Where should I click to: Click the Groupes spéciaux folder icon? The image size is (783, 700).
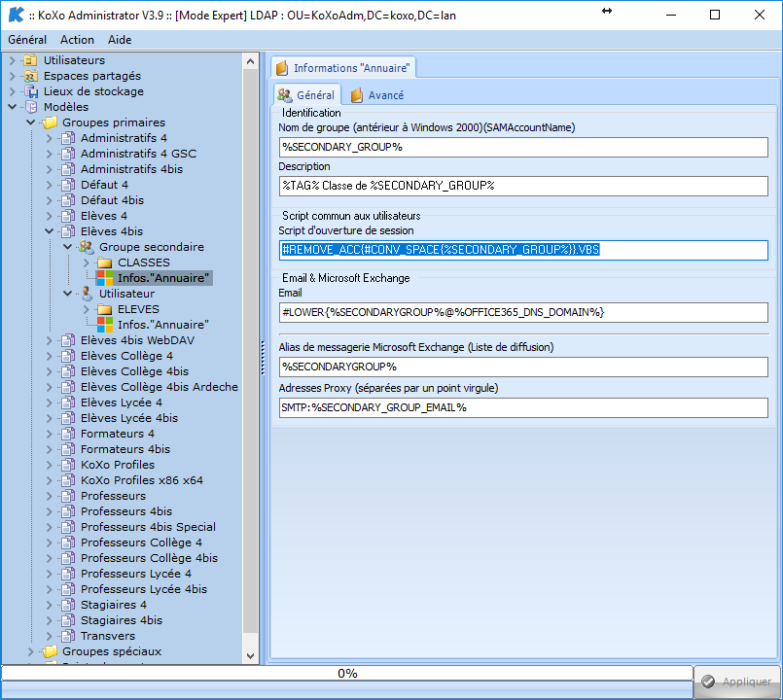49,651
